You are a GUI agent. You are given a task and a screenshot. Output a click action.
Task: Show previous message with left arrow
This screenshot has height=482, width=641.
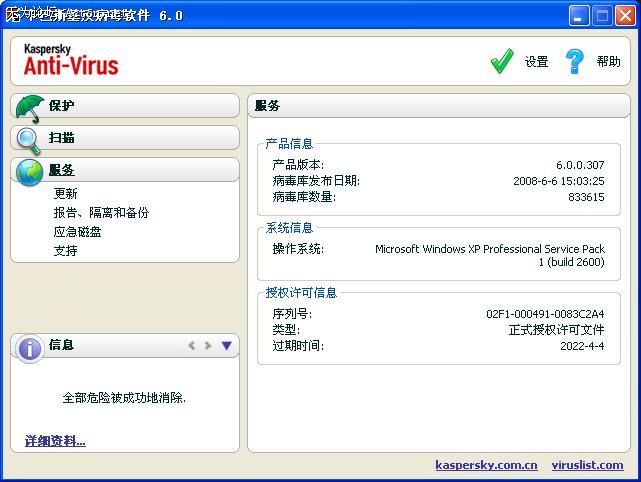click(x=192, y=346)
